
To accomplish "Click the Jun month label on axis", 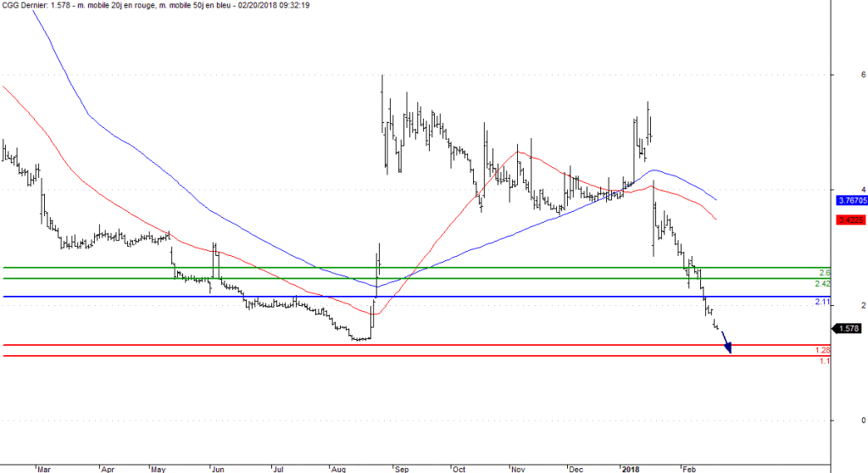I will pos(218,469).
